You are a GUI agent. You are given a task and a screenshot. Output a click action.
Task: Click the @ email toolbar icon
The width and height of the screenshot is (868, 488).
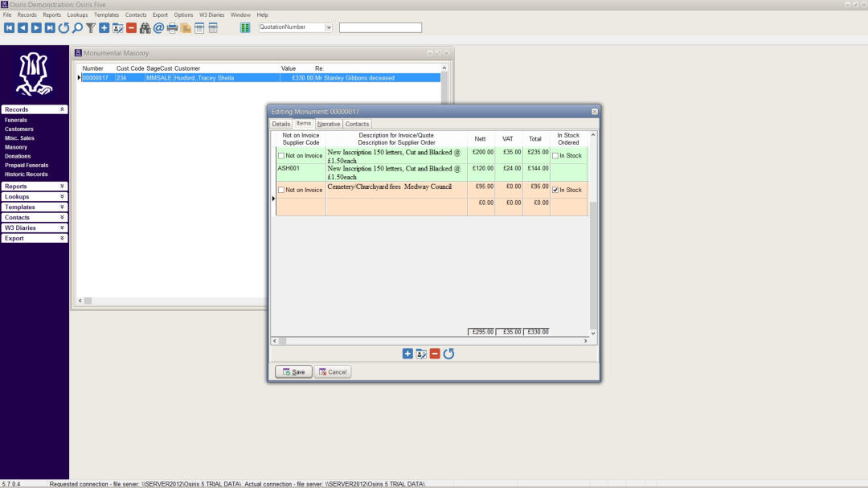tap(158, 28)
